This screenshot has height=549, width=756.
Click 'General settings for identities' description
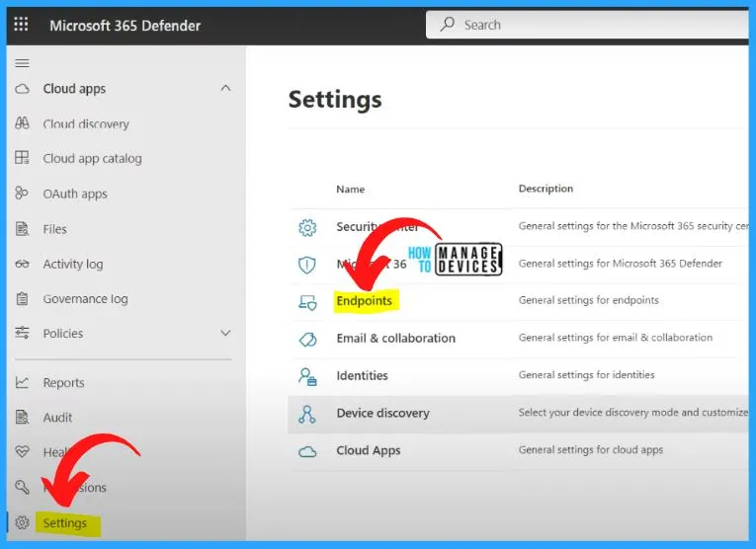click(587, 374)
